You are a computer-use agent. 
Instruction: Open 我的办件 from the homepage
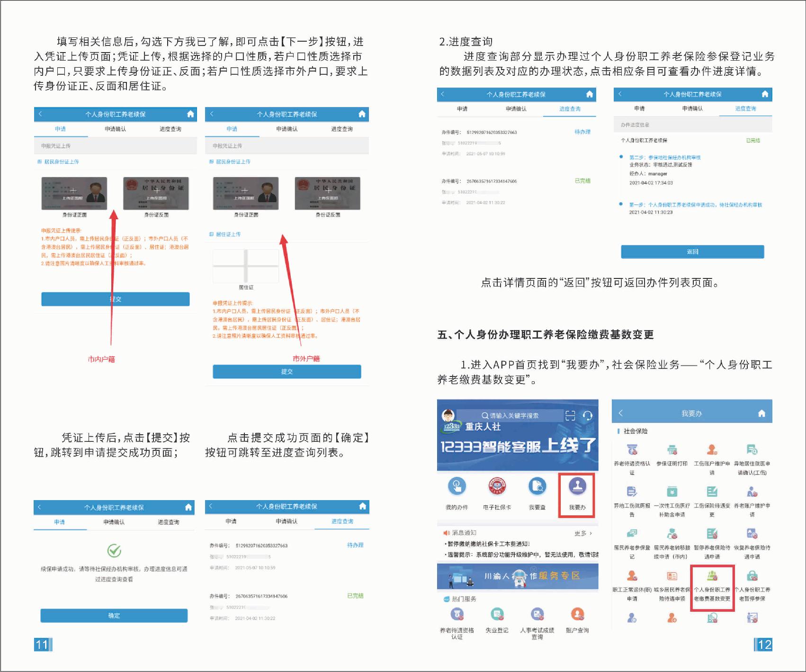(457, 486)
